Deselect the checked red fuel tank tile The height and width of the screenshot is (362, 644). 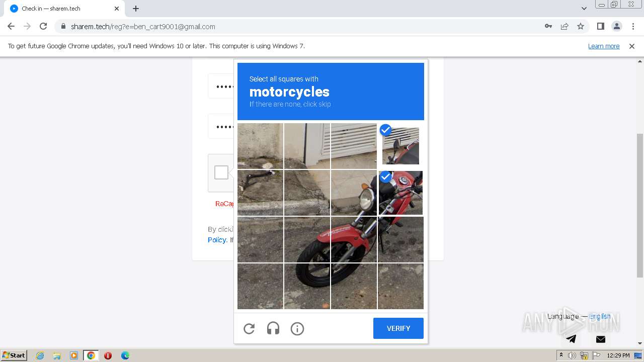400,193
